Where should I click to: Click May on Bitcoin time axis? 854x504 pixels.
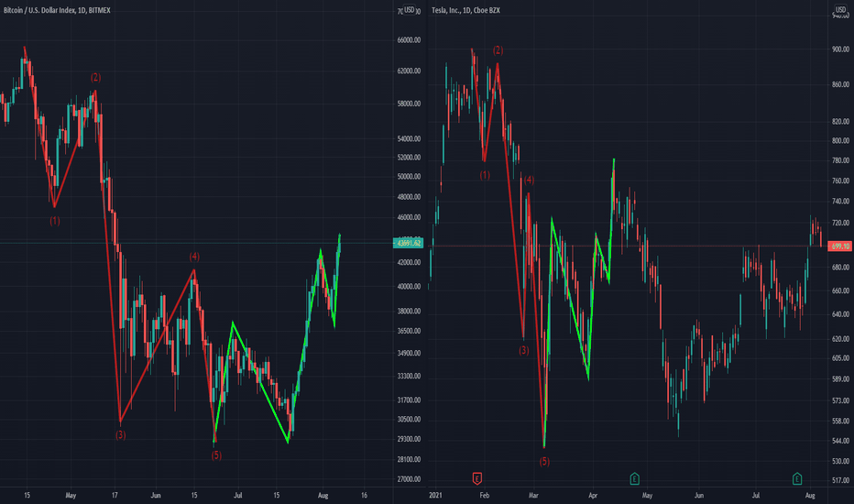(x=71, y=495)
